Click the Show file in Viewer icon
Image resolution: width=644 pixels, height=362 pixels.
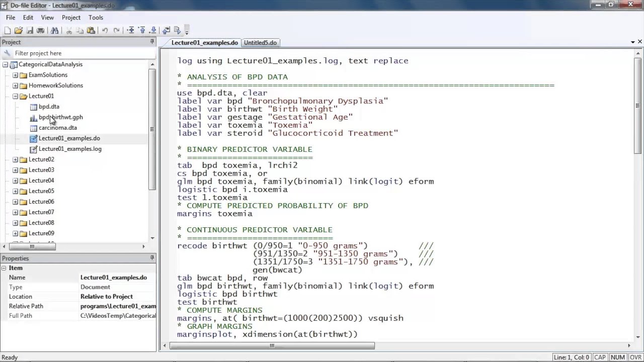coord(167,31)
